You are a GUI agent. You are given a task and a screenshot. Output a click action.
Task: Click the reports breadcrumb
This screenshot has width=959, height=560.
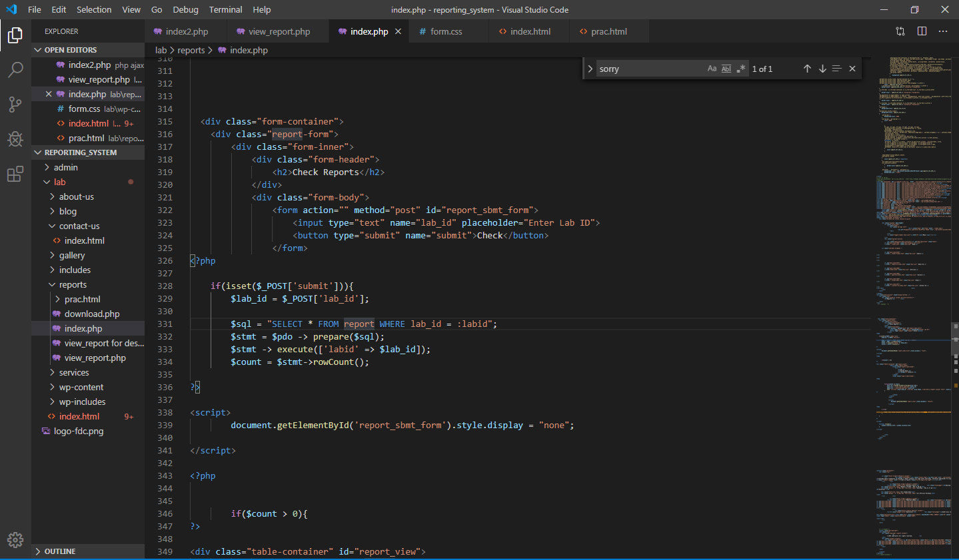191,50
